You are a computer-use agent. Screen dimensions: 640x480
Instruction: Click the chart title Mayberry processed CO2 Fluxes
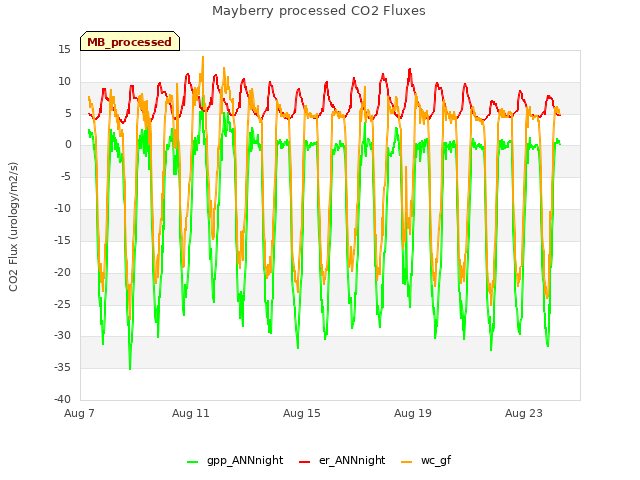(x=319, y=11)
